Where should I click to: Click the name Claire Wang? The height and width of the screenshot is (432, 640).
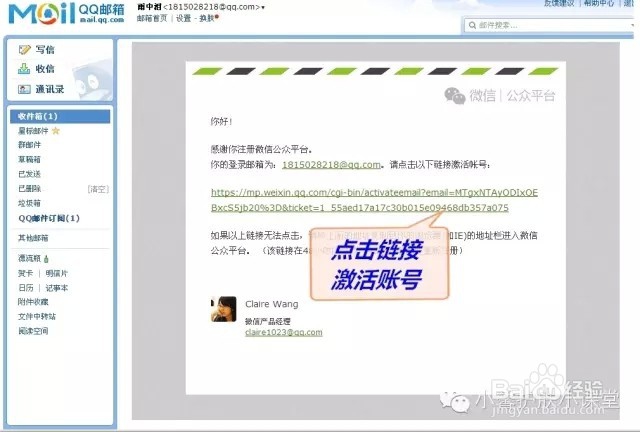(x=271, y=304)
